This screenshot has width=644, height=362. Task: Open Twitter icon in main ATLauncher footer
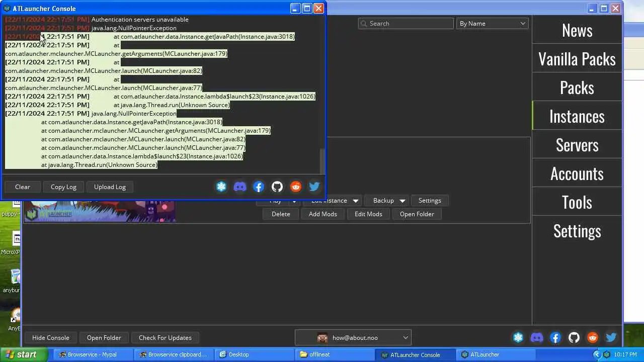point(611,338)
